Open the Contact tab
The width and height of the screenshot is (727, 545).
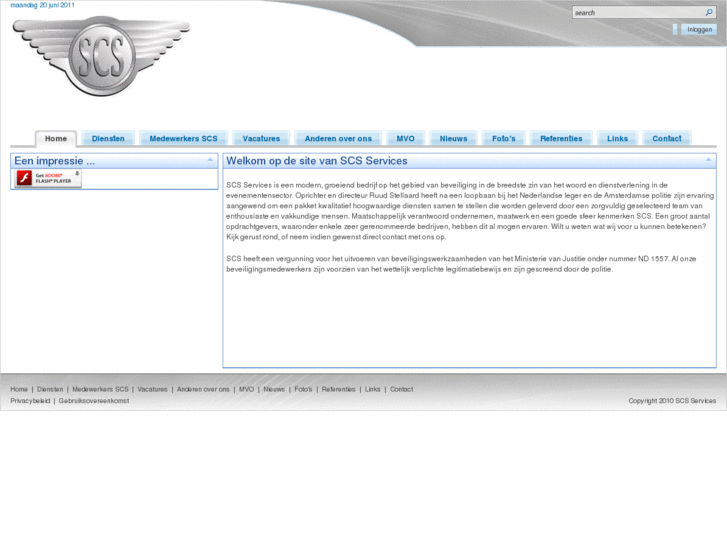point(667,138)
